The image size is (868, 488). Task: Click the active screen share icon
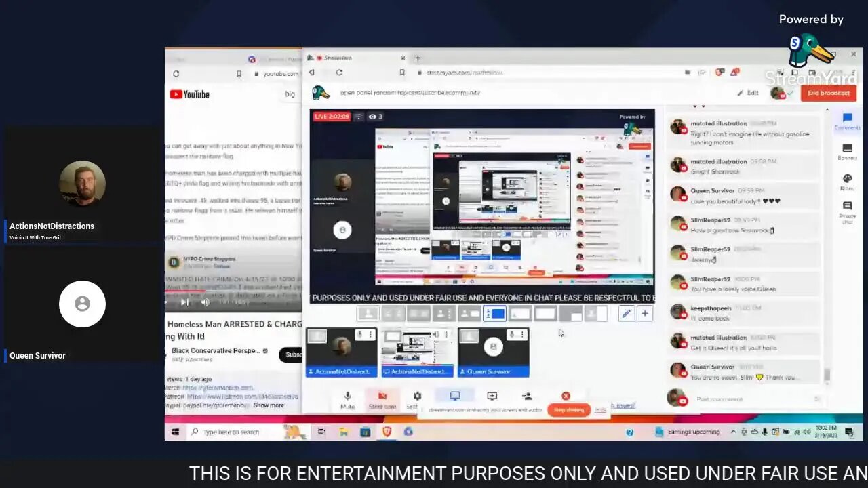[455, 396]
